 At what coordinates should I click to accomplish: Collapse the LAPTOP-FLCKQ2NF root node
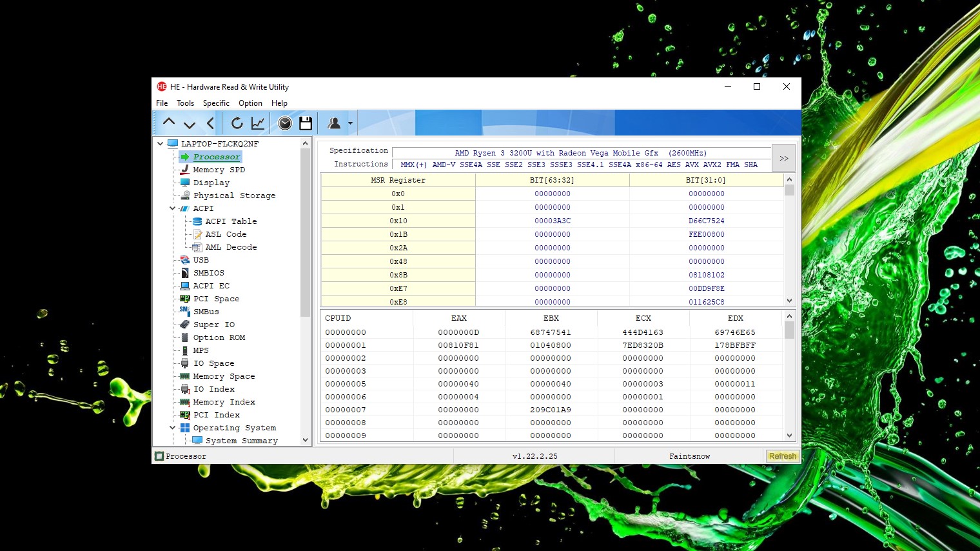click(x=161, y=144)
